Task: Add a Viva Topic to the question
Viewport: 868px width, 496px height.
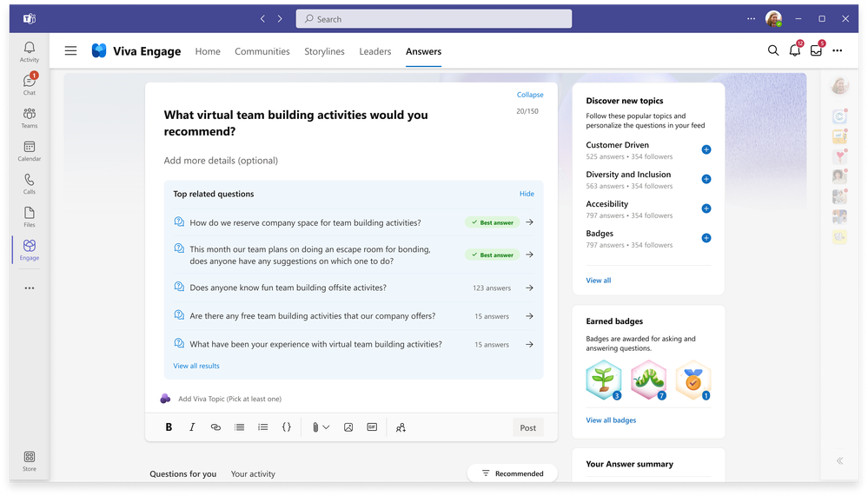Action: click(x=229, y=399)
